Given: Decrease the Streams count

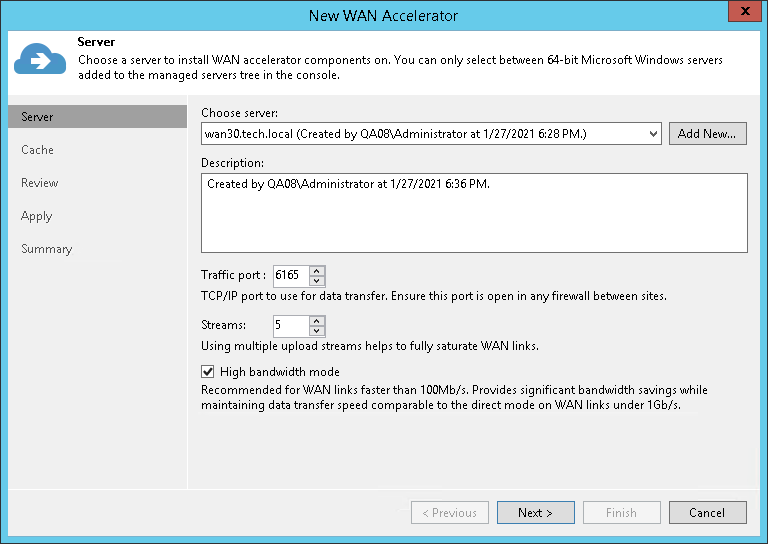Looking at the screenshot, I should 317,331.
